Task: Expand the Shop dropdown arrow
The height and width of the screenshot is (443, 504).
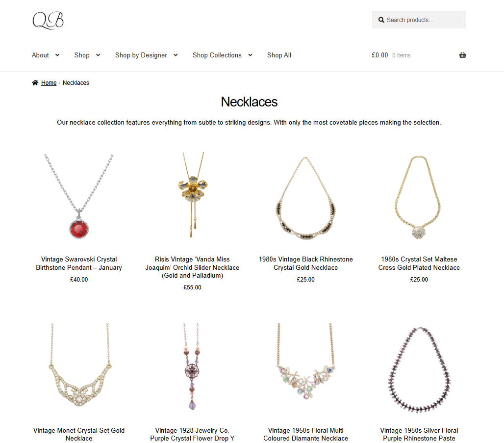Action: (98, 55)
